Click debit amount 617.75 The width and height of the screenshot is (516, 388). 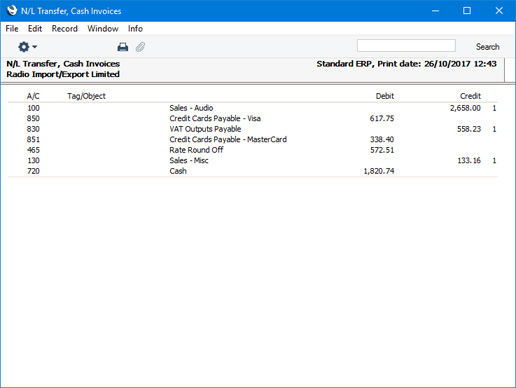pyautogui.click(x=382, y=118)
